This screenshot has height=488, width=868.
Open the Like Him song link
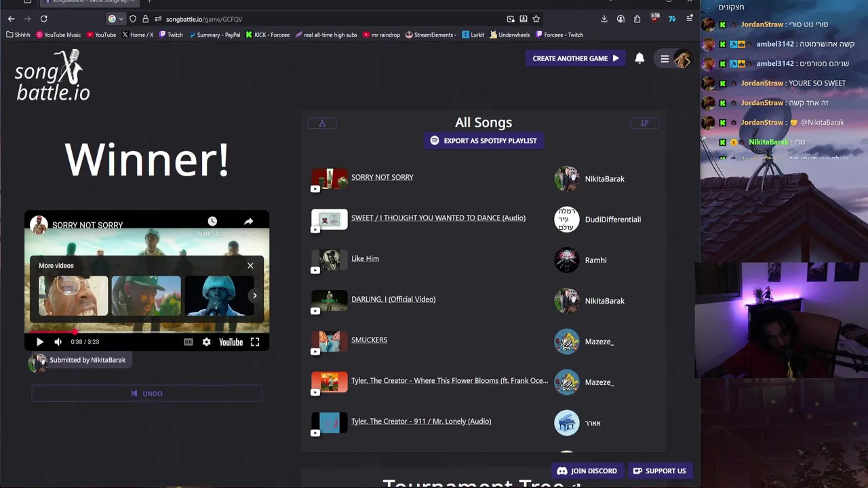[365, 258]
